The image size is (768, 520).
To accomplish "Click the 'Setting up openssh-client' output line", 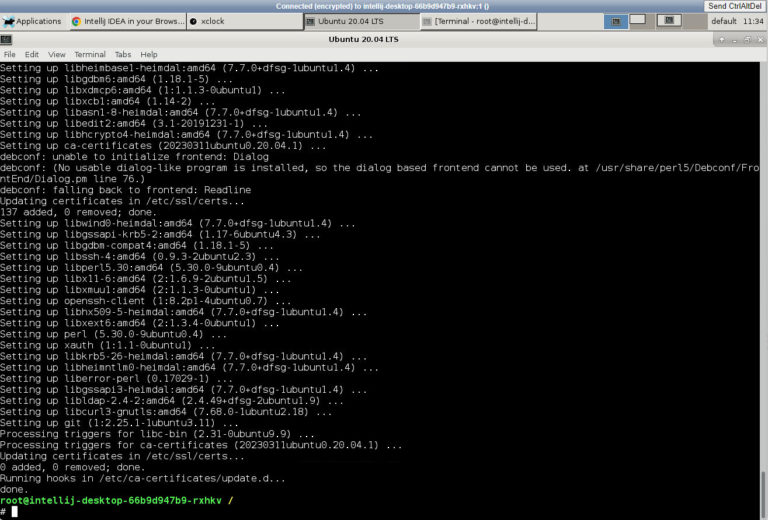I will tap(145, 301).
